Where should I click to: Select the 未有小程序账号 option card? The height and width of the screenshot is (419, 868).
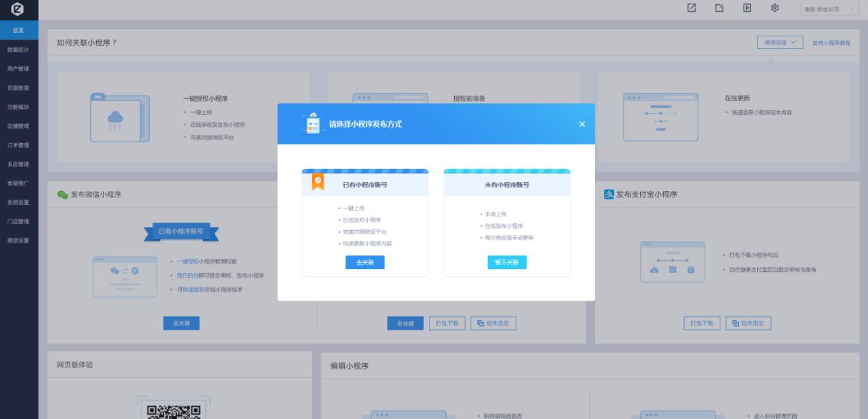(507, 223)
